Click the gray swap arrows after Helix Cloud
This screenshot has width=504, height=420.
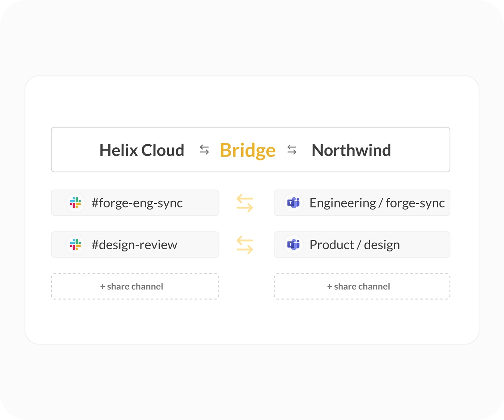click(204, 150)
